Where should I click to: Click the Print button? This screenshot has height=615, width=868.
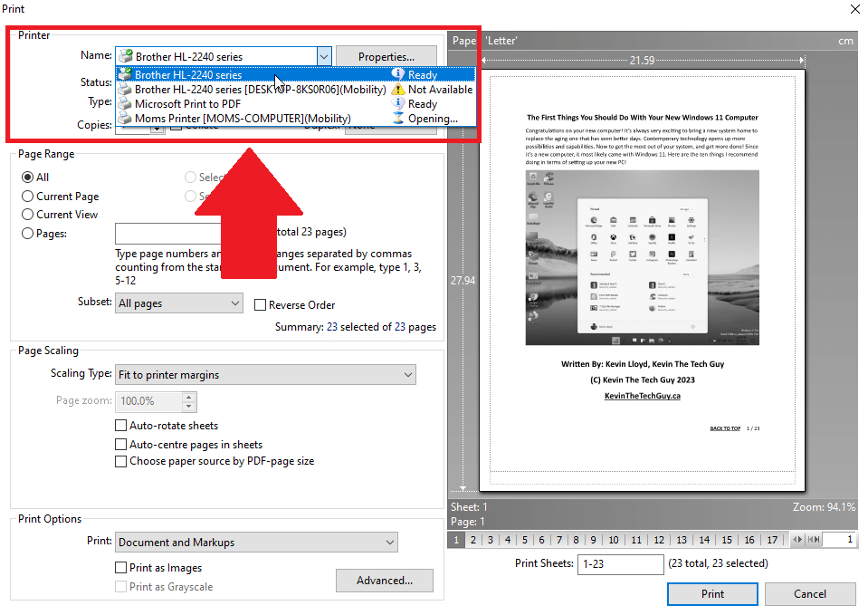click(x=712, y=594)
